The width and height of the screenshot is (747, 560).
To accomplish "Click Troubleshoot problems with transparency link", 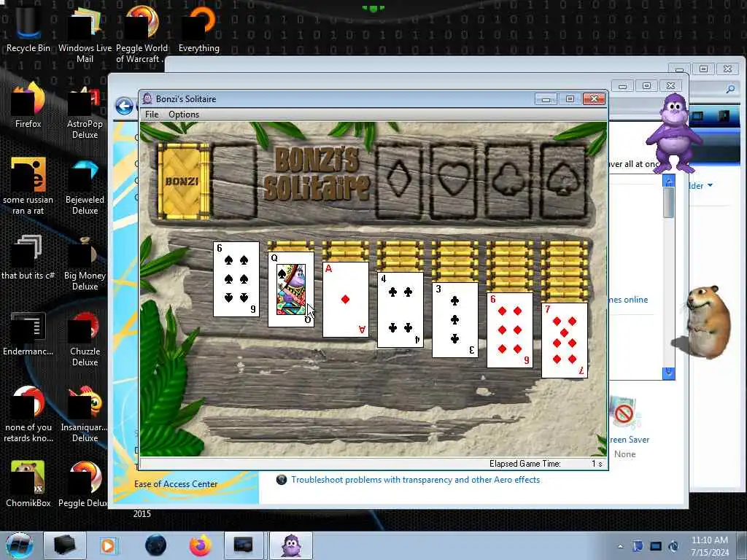I will (x=415, y=480).
